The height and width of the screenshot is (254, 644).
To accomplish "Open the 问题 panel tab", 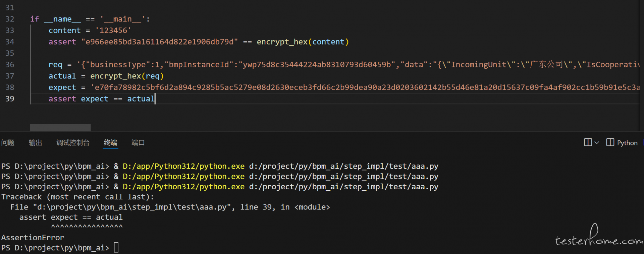I will (8, 143).
